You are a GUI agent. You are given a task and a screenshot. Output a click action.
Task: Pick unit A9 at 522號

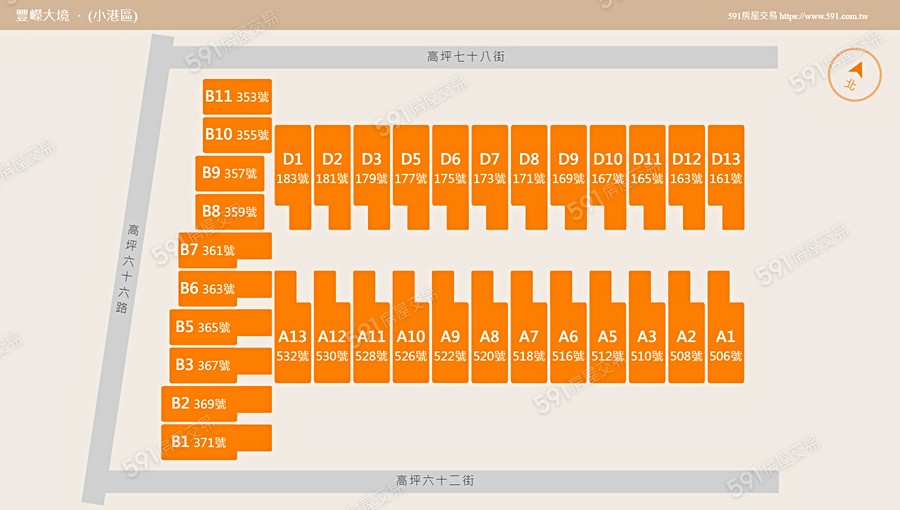pos(450,346)
